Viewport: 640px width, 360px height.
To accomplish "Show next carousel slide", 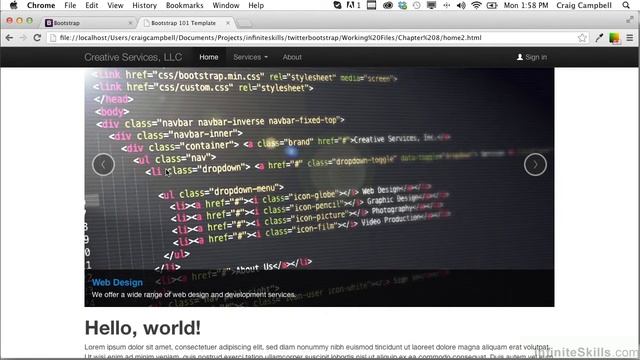I will point(535,164).
